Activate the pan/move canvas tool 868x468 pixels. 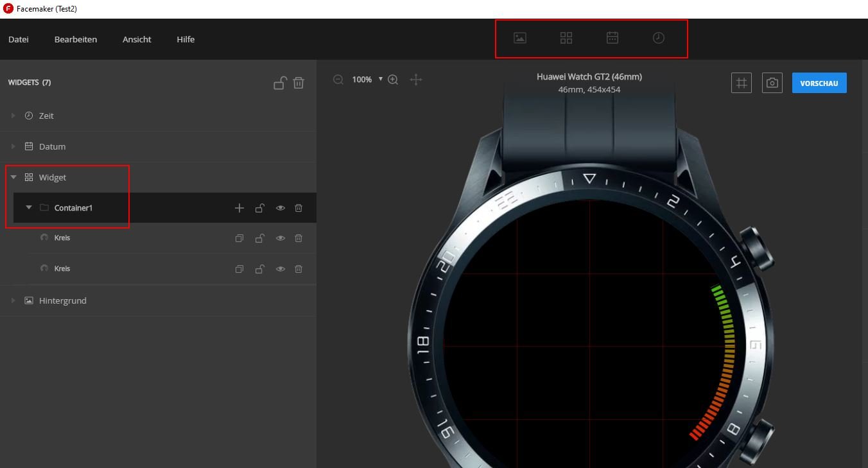click(416, 80)
